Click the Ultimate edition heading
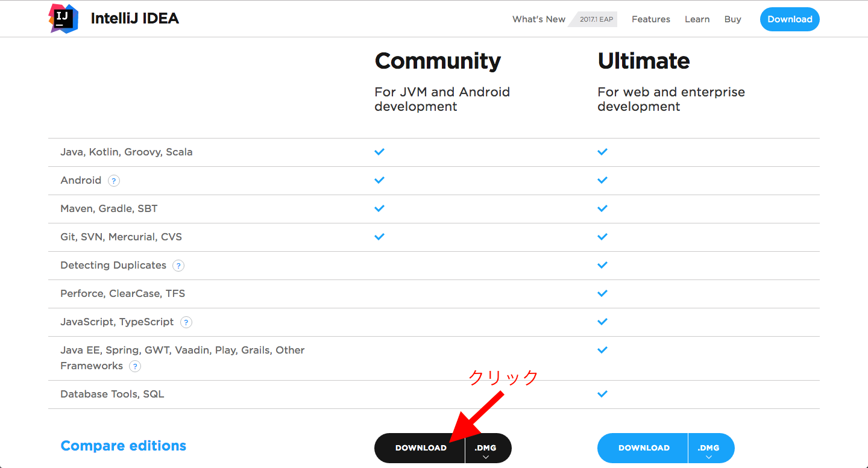 644,61
